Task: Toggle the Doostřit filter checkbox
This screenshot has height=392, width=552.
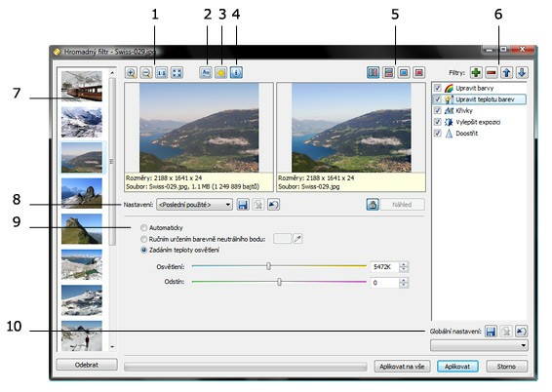Action: point(438,133)
